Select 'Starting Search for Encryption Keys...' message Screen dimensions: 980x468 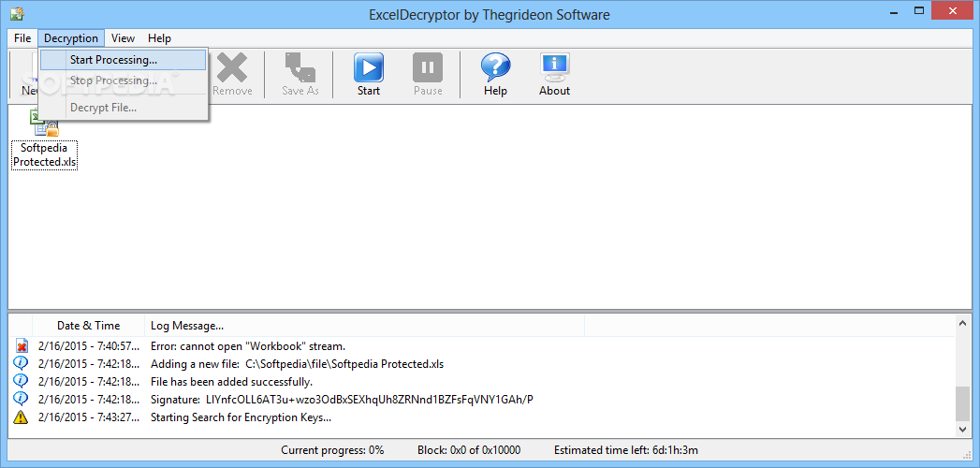(241, 417)
